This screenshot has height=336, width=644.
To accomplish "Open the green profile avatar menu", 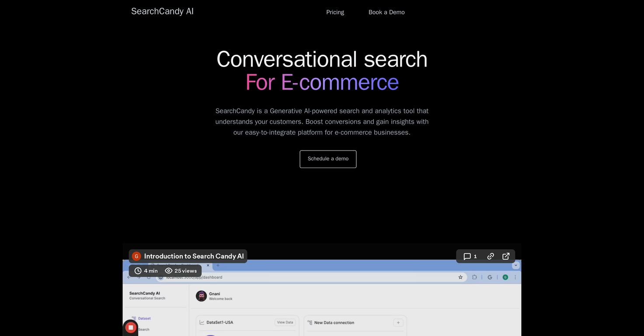I will click(505, 277).
